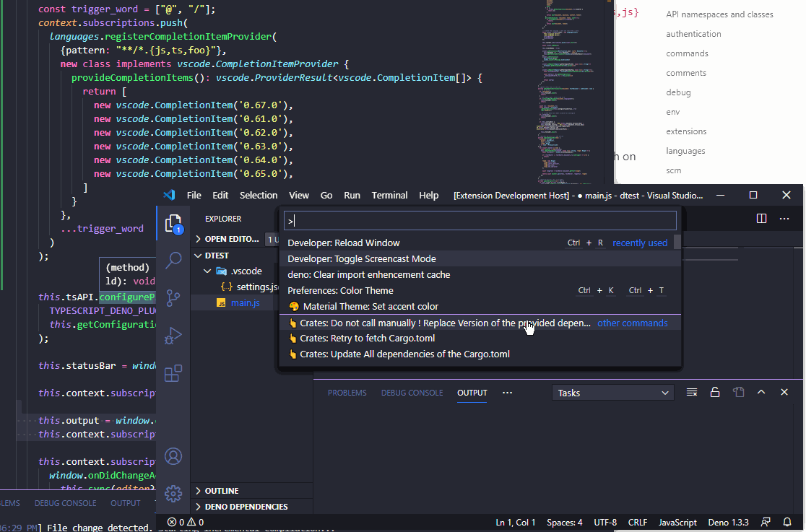Image resolution: width=806 pixels, height=532 pixels.
Task: Switch to OUTPUT tab in background window
Action: pyautogui.click(x=126, y=503)
